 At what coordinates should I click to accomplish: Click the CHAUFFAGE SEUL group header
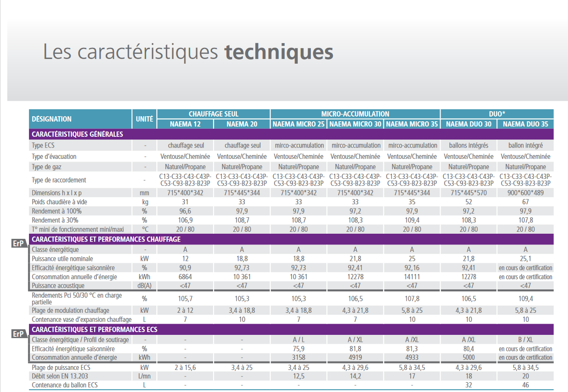pyautogui.click(x=214, y=114)
